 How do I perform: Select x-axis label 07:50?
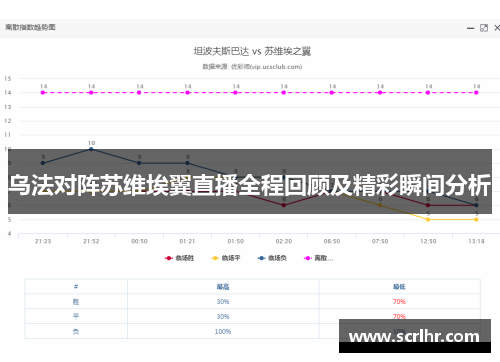pos(380,241)
